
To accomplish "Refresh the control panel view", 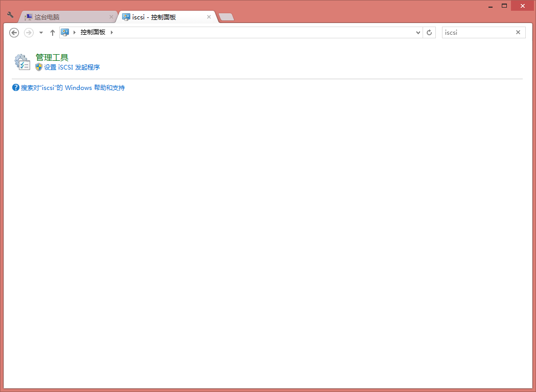I will click(x=429, y=32).
